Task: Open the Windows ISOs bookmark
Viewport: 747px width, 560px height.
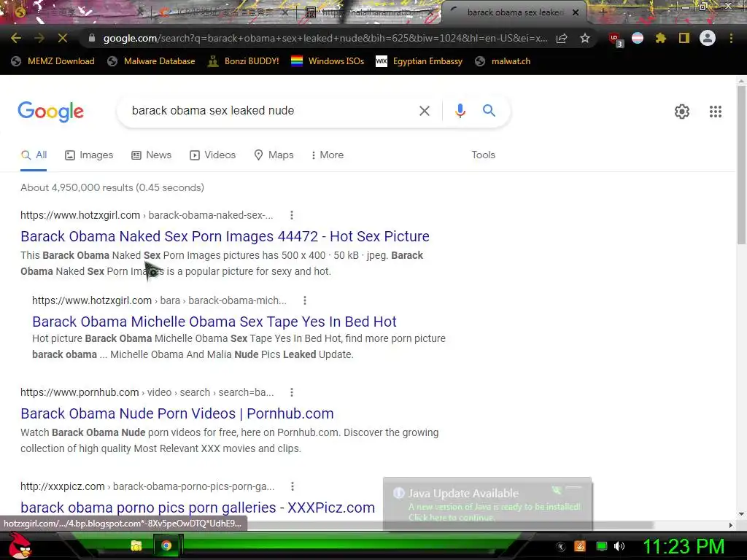Action: [x=328, y=61]
